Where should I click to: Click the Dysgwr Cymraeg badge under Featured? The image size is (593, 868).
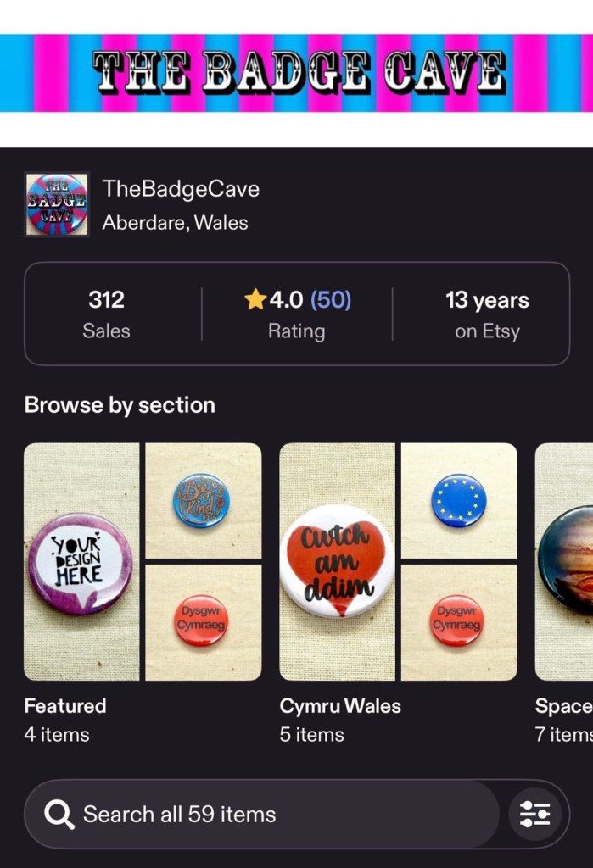202,621
